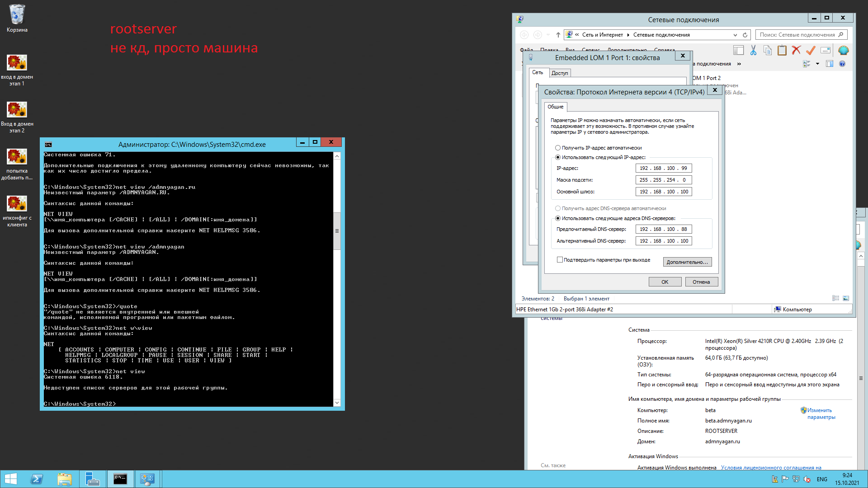Viewport: 868px width, 488px height.
Task: Click the ENG language indicator in taskbar
Action: click(x=822, y=479)
